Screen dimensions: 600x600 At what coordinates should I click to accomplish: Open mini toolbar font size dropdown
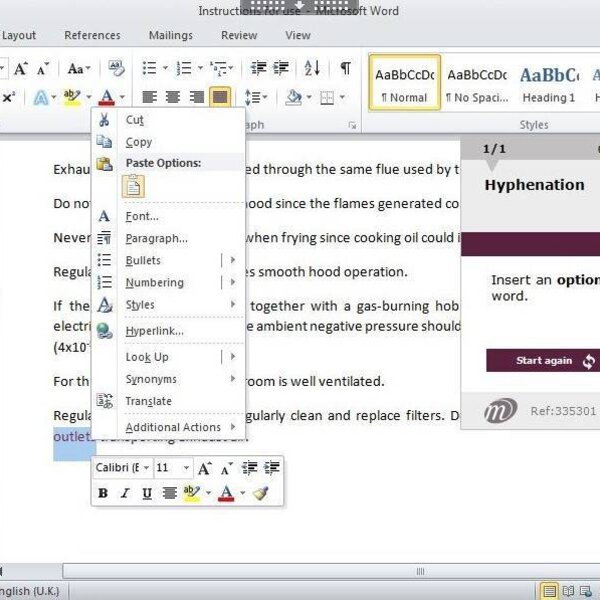pos(186,468)
